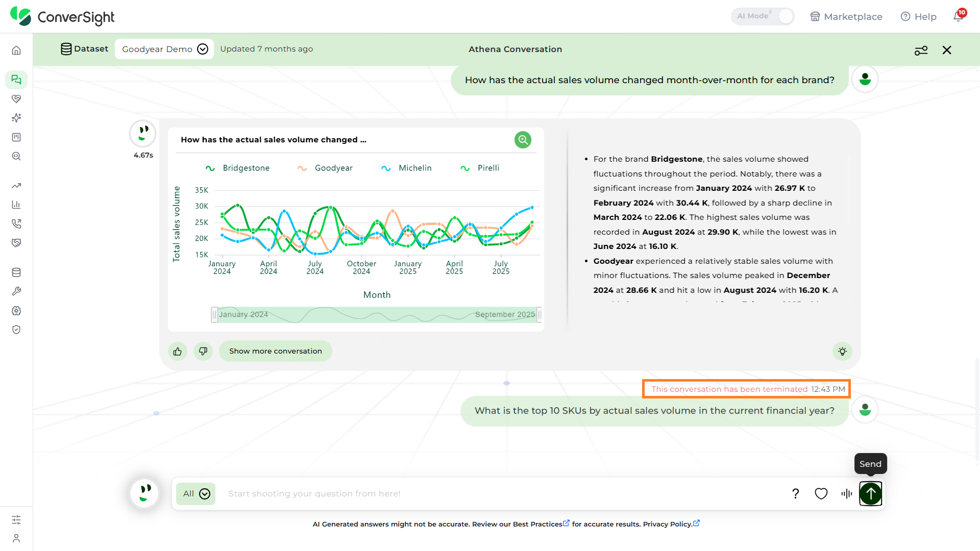This screenshot has width=980, height=551.
Task: Toggle the Goodyear series in the chart legend
Action: tap(325, 168)
